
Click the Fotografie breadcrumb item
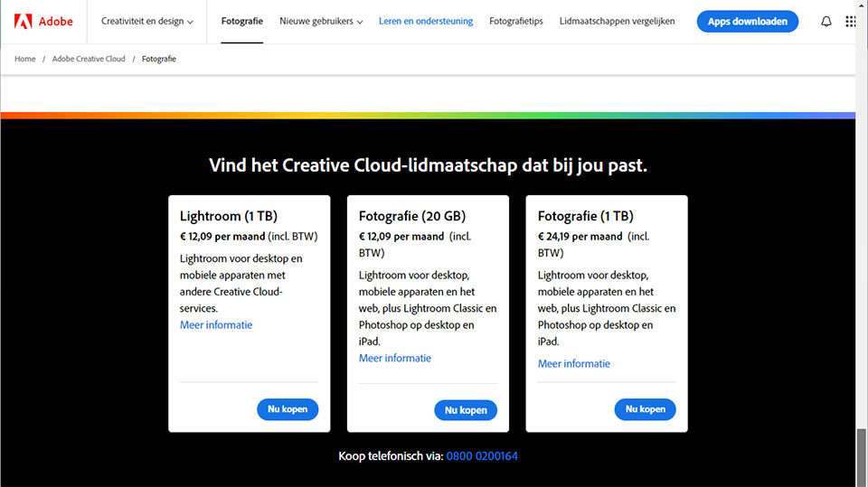(159, 59)
